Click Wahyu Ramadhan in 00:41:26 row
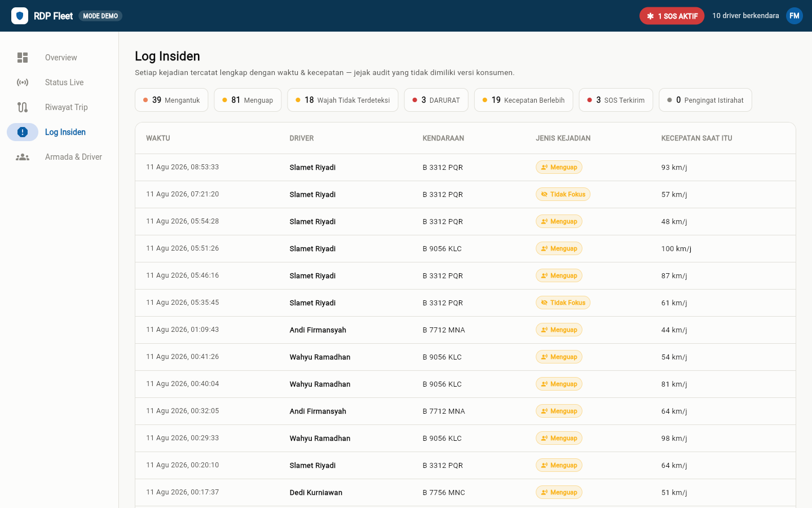 point(320,357)
